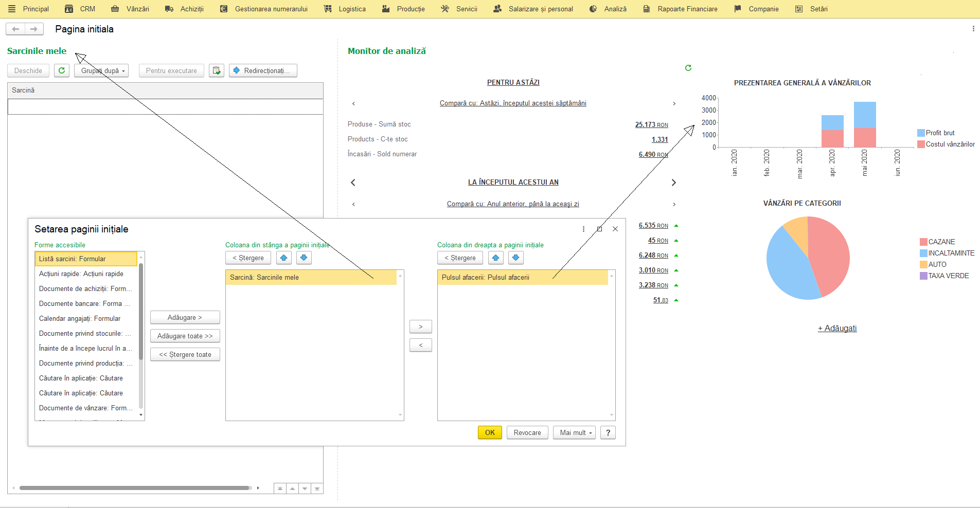The width and height of the screenshot is (980, 508).
Task: Show next section after La începutul acestui an
Action: (674, 183)
